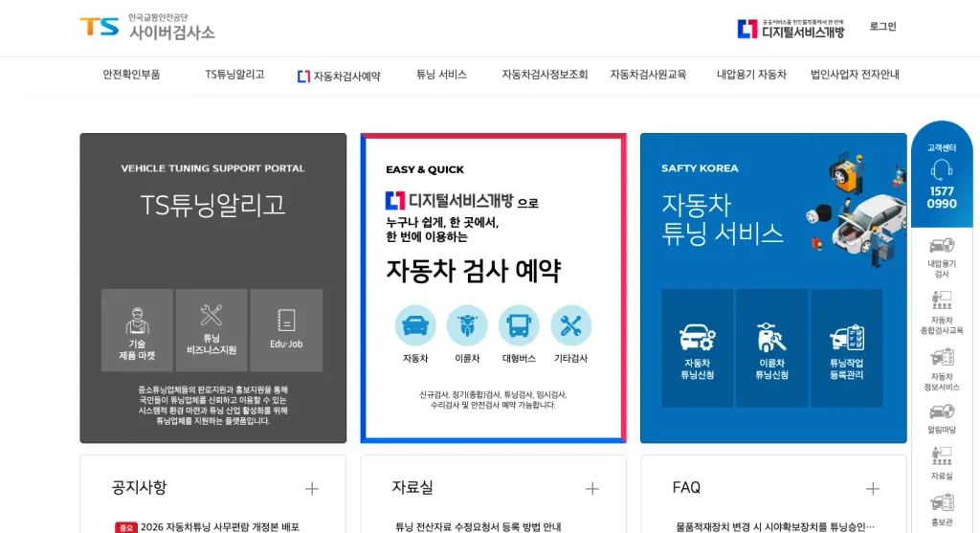Image resolution: width=980 pixels, height=533 pixels.
Task: Open 이륜차 튜닝신청 icon tile
Action: pos(772,348)
